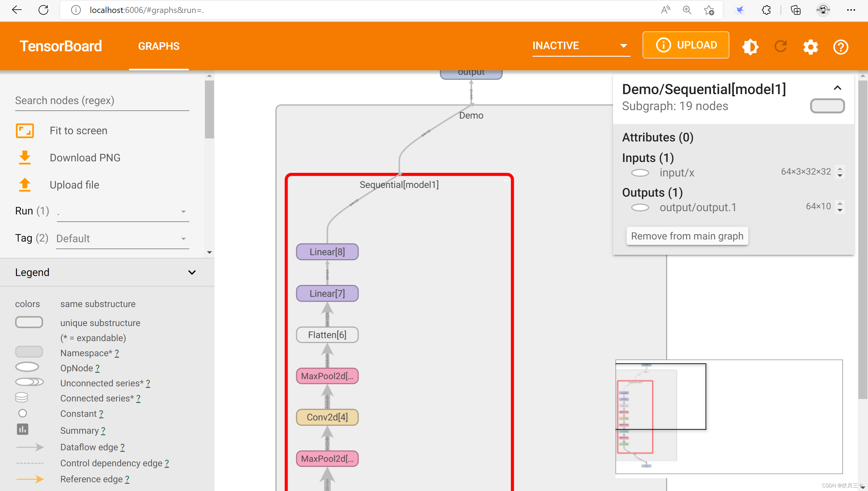Expand the Legend section

(192, 272)
